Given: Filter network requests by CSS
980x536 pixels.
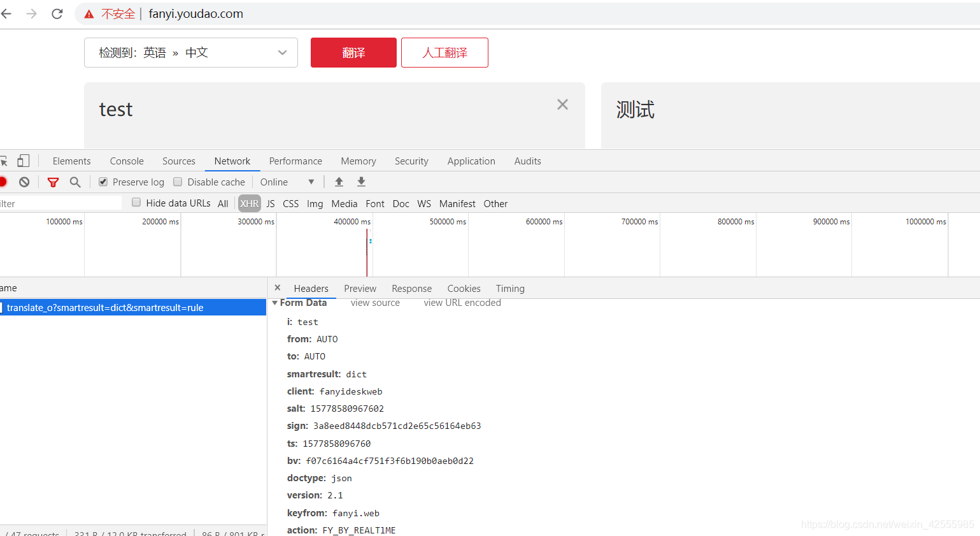Looking at the screenshot, I should [x=290, y=204].
